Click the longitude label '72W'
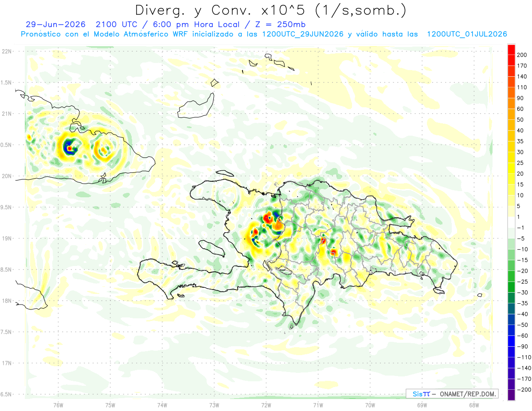Image resolution: width=532 pixels, height=411 pixels. point(266,406)
